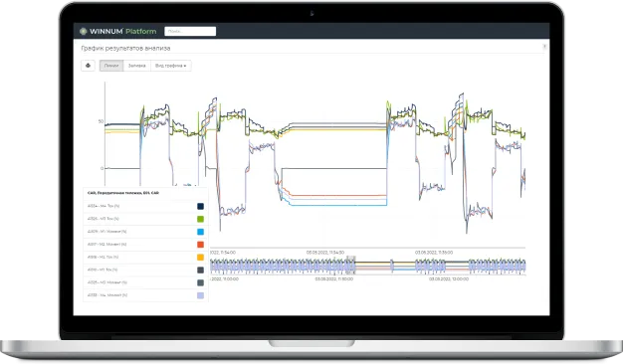This screenshot has width=623, height=364.
Task: Select first legend row М4 Ток
Action: [145, 206]
